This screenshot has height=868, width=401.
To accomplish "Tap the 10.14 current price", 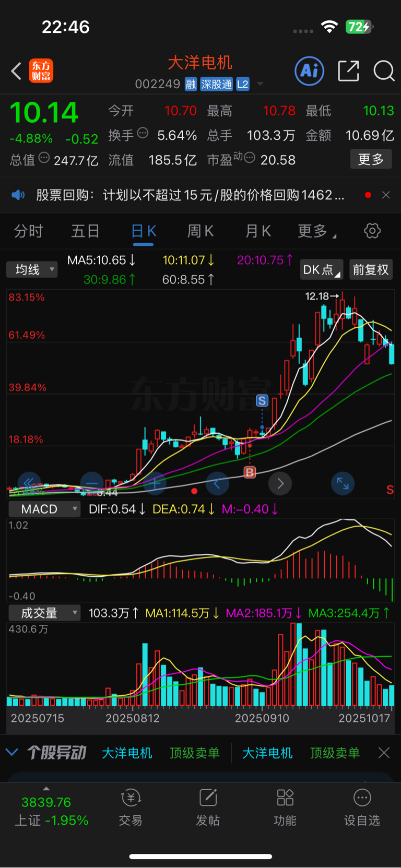I will [44, 113].
